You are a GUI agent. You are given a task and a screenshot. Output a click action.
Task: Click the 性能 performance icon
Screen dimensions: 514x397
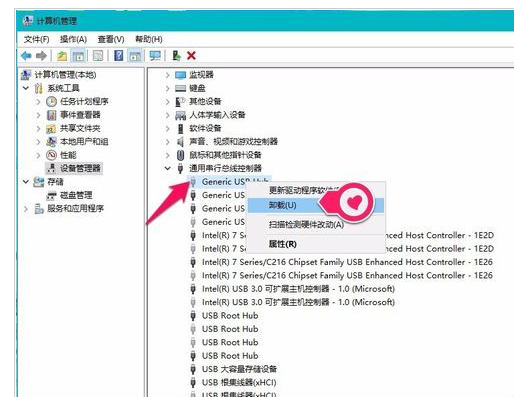coord(51,155)
